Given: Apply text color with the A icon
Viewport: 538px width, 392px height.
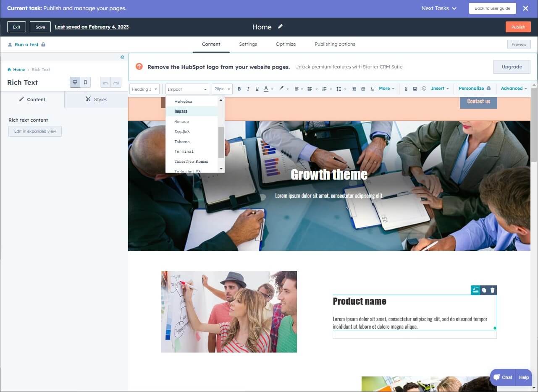Looking at the screenshot, I should pos(266,89).
